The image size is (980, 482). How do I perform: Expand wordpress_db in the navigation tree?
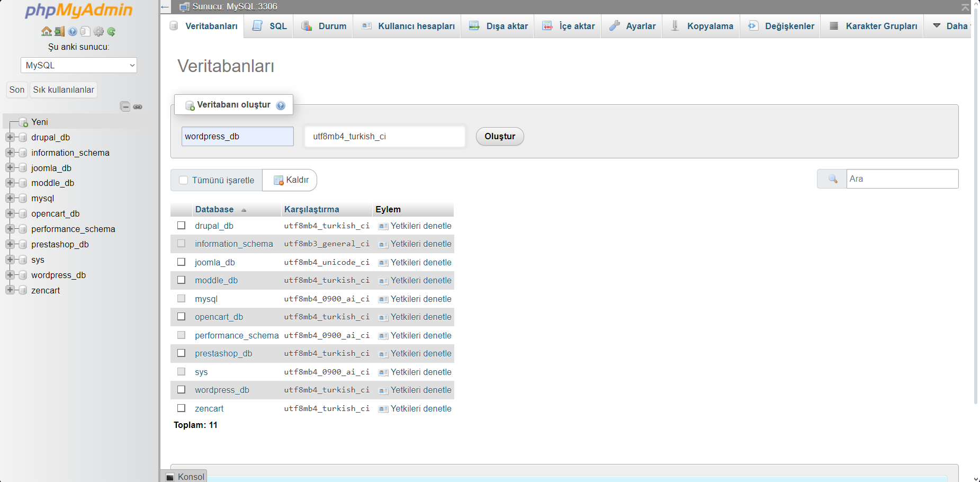coord(10,275)
